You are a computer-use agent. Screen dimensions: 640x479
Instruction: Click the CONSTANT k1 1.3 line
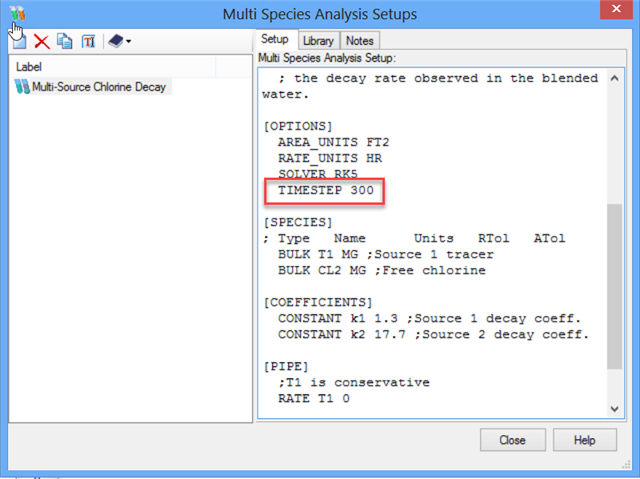(429, 318)
